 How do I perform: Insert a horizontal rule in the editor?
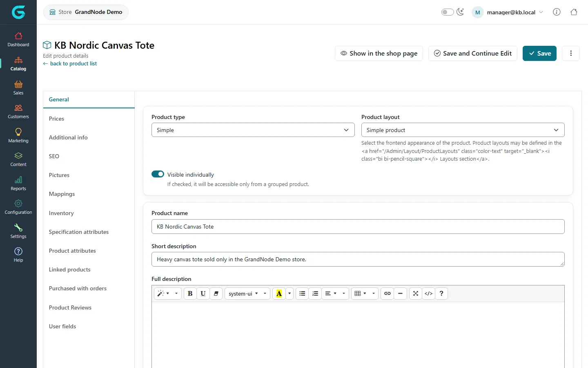tap(400, 294)
